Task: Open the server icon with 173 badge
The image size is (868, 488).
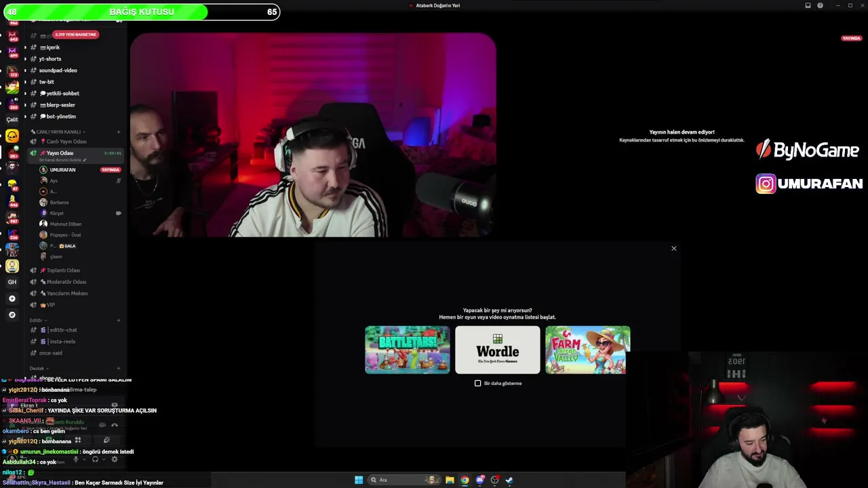Action: [x=12, y=70]
